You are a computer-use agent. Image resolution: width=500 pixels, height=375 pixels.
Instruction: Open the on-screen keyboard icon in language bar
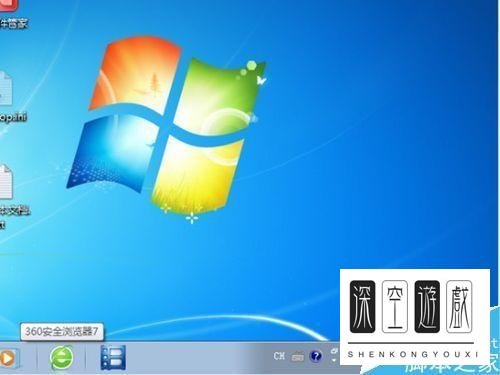297,357
